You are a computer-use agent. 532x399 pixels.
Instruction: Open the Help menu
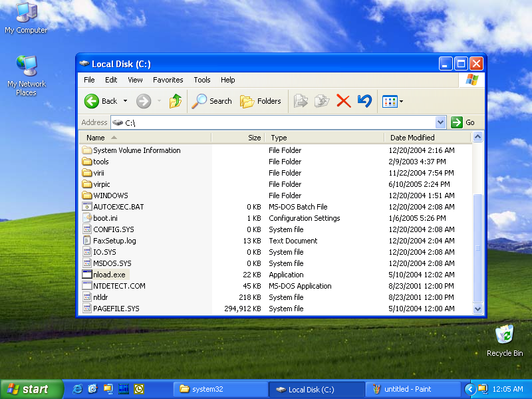[x=227, y=80]
